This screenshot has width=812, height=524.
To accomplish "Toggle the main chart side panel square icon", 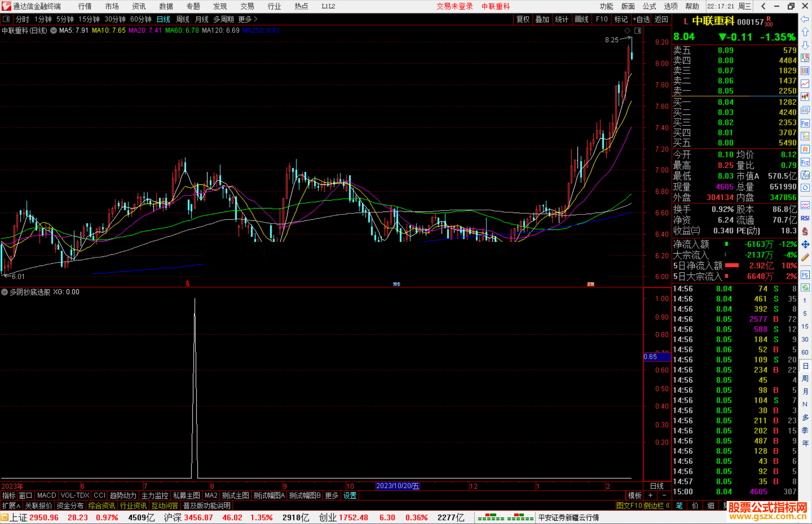I will click(638, 30).
